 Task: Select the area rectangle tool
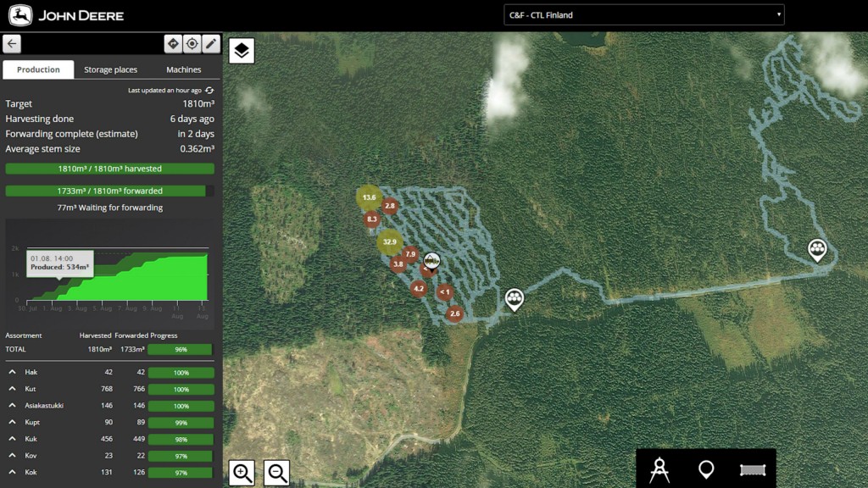click(753, 469)
